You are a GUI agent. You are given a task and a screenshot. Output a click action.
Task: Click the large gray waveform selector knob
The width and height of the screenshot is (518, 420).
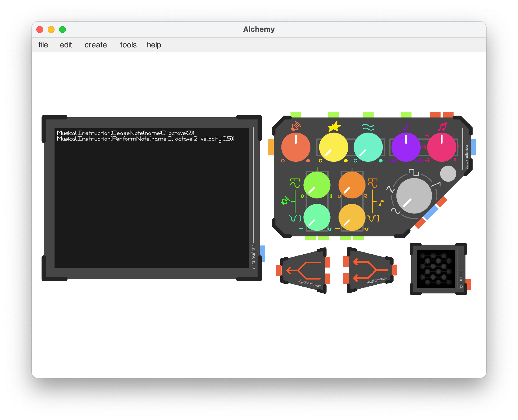click(x=414, y=196)
